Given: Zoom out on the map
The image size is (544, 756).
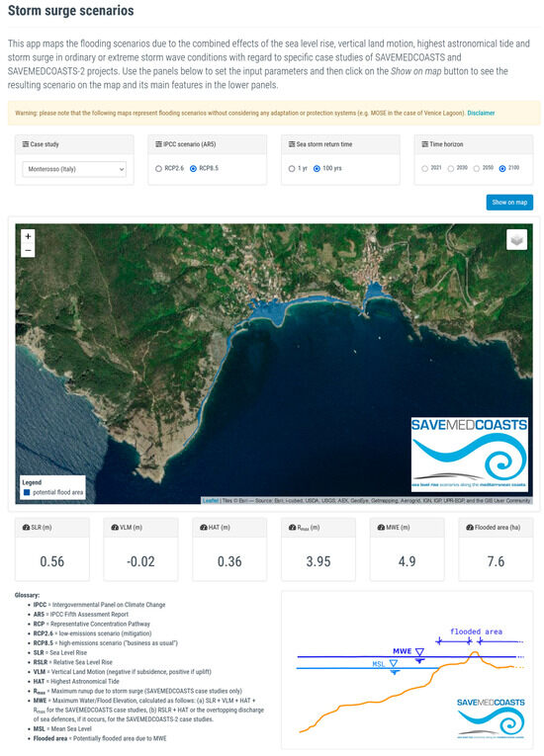Looking at the screenshot, I should [28, 250].
